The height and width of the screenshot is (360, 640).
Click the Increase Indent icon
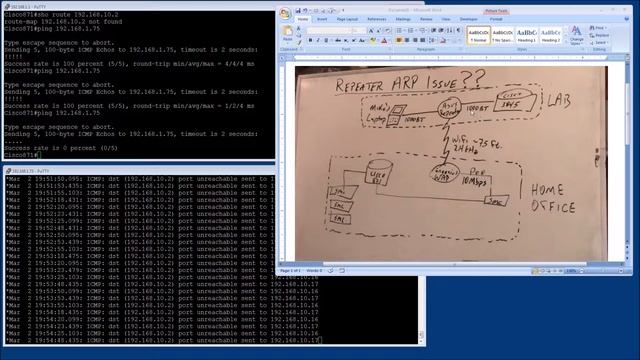tap(441, 31)
